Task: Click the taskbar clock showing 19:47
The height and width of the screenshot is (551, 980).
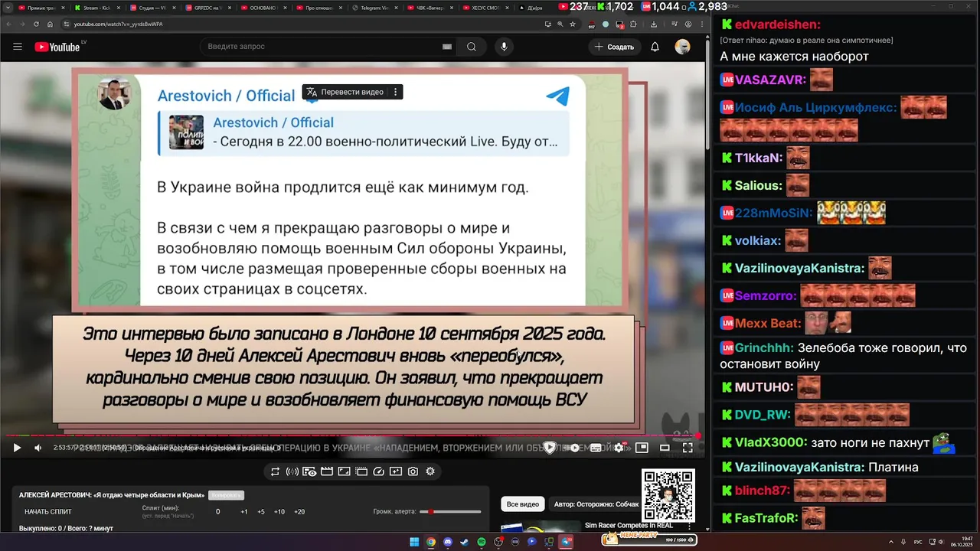Action: point(962,542)
